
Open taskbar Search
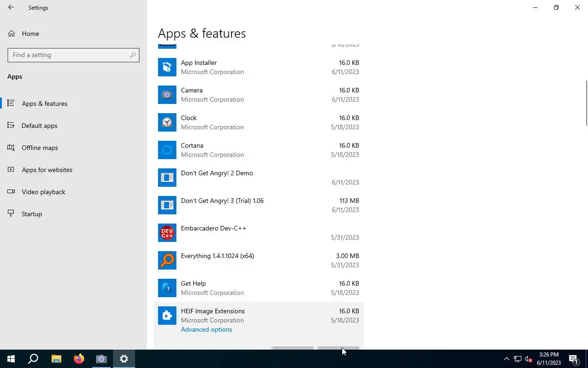click(x=33, y=359)
